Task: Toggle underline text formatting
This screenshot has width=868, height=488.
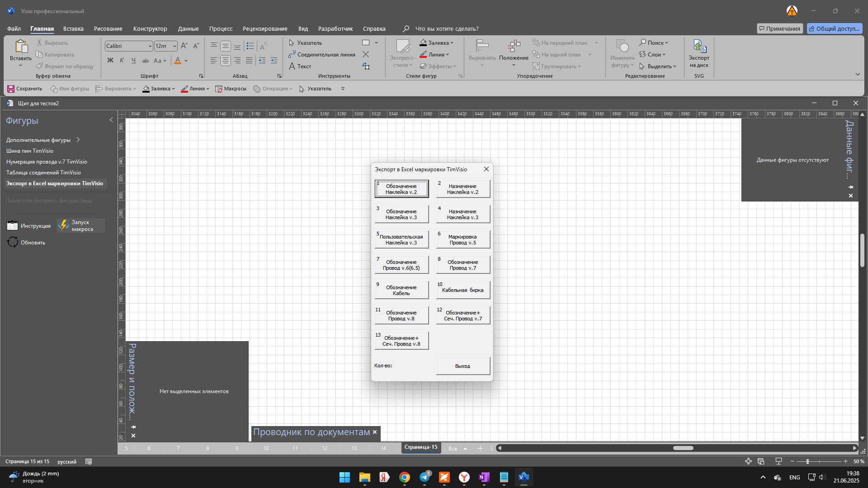Action: click(133, 61)
